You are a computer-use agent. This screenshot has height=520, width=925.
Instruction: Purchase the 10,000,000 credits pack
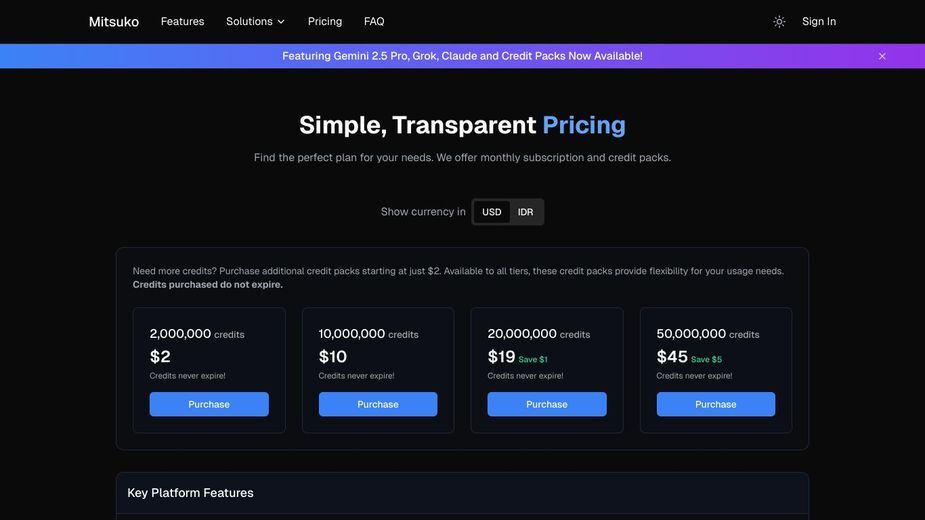point(378,404)
